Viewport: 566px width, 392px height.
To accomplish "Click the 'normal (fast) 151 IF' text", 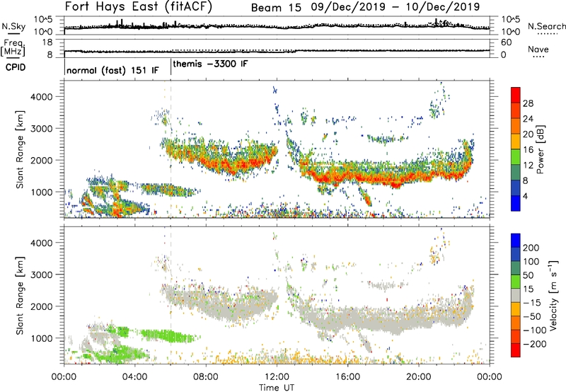I will click(112, 70).
